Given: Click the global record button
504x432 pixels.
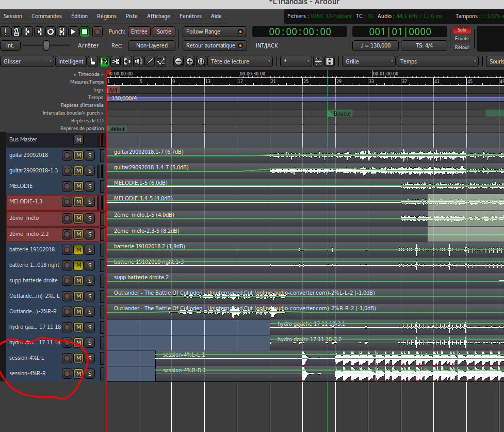Looking at the screenshot, I should pos(97,32).
